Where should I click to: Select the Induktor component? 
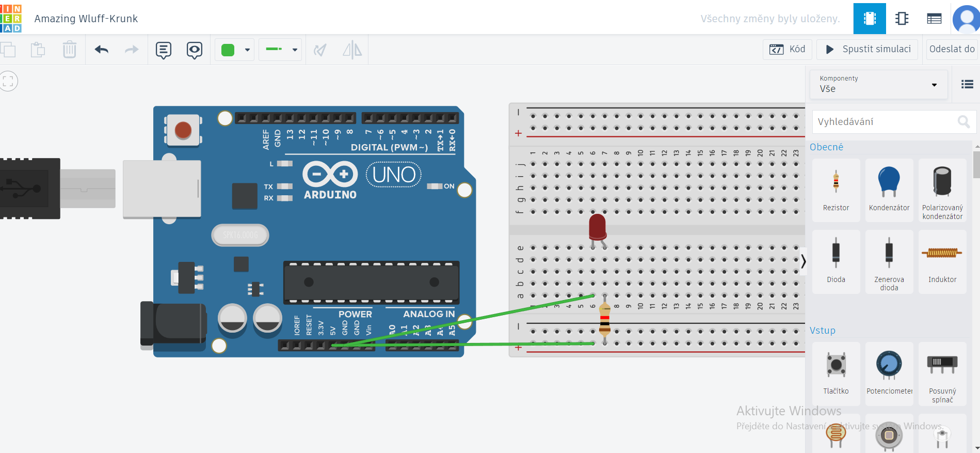[942, 261]
